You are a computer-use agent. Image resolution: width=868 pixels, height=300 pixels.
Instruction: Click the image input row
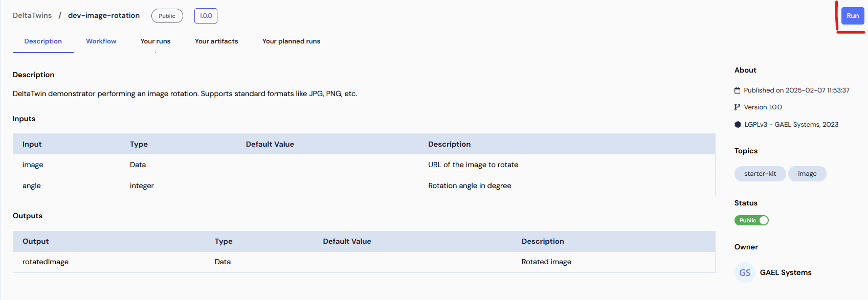(x=364, y=165)
